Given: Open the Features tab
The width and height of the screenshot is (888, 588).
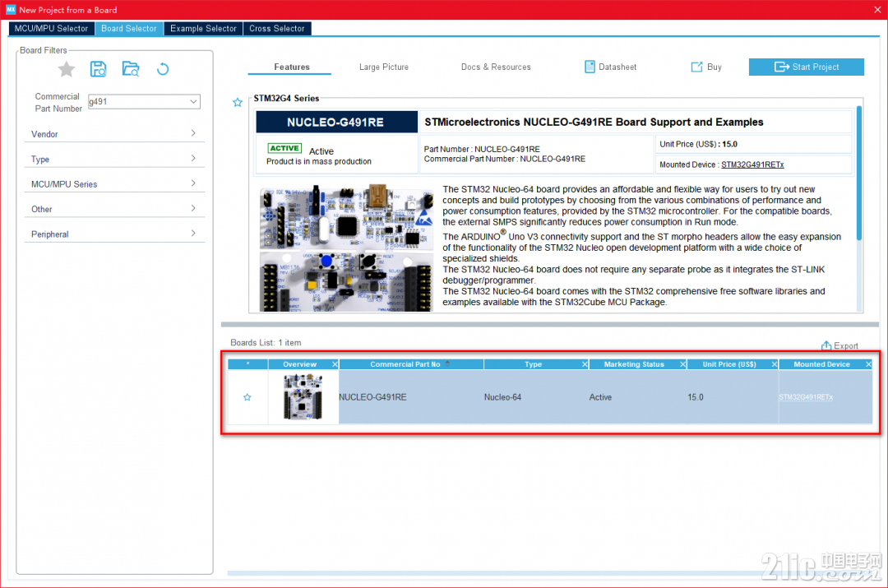Looking at the screenshot, I should (x=292, y=67).
